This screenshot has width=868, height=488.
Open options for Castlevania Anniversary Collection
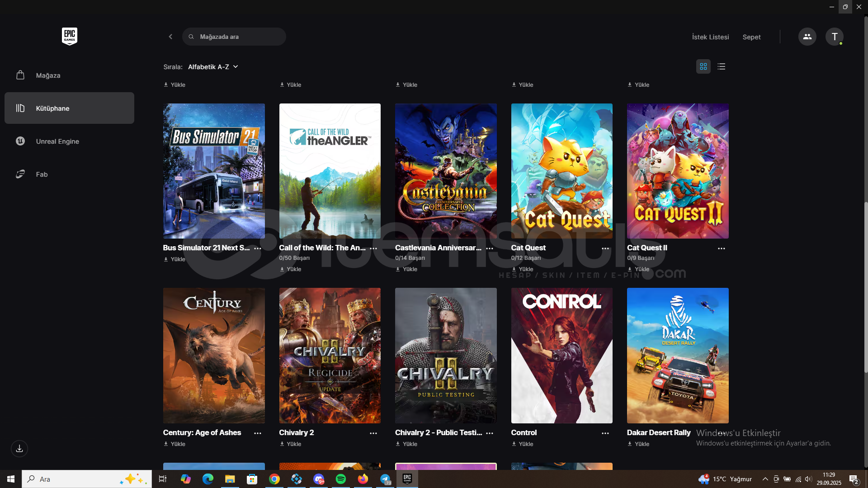coord(490,249)
